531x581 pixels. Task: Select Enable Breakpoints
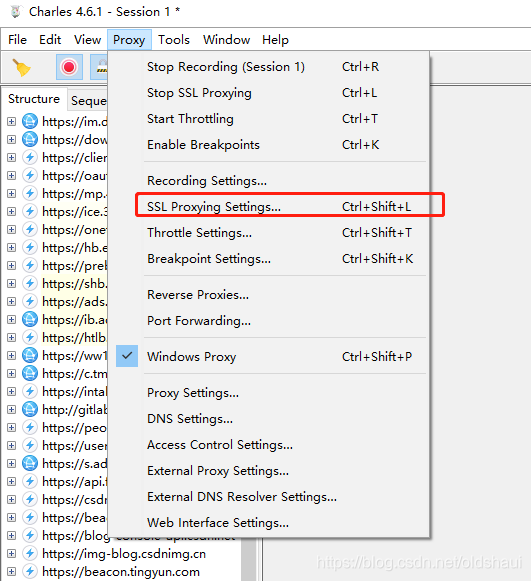[x=269, y=145]
